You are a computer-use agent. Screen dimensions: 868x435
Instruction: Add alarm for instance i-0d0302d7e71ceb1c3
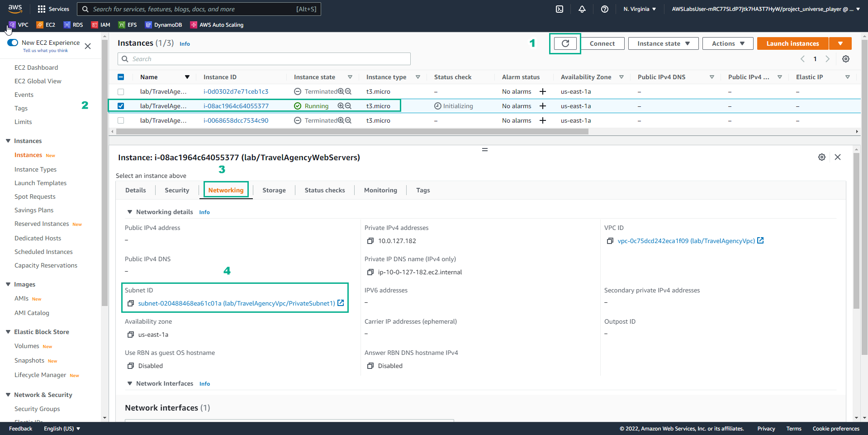tap(543, 91)
